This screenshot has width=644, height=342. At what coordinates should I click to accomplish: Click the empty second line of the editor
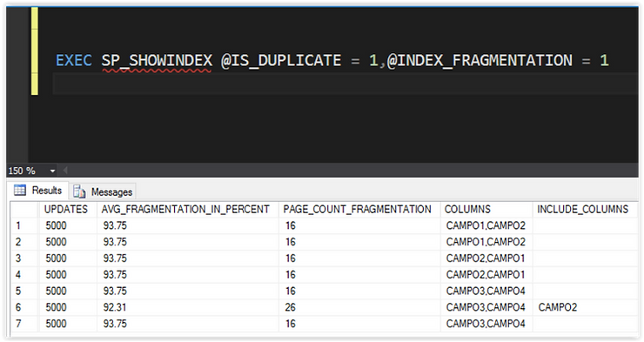pos(345,84)
